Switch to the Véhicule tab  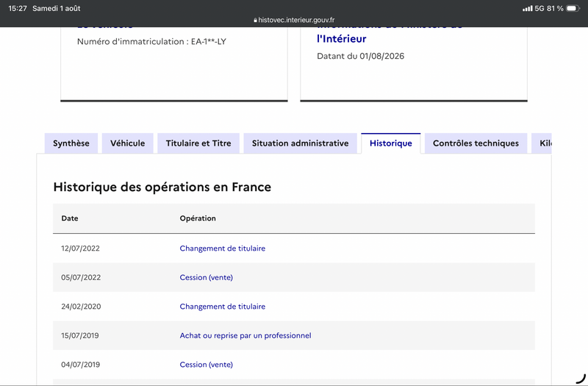(x=127, y=143)
